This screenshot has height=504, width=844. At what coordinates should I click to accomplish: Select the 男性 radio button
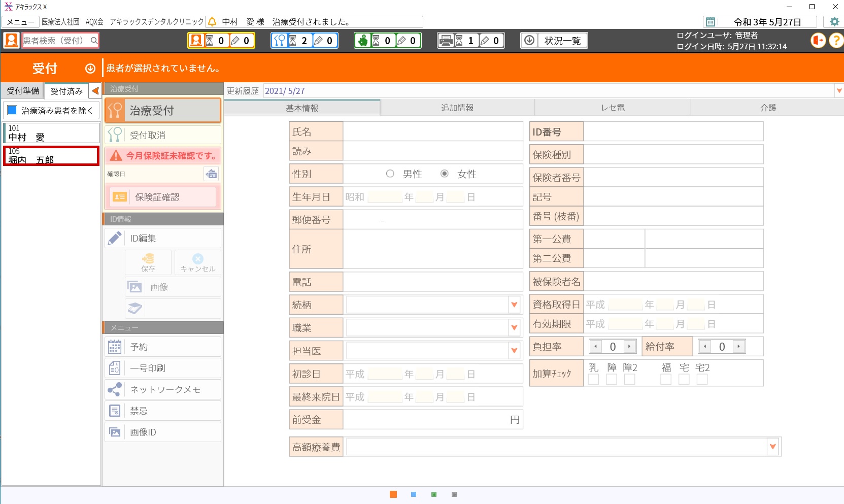(390, 174)
